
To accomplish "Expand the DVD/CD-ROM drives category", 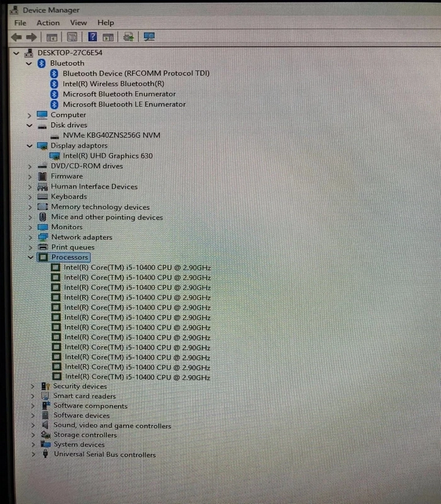I will coord(30,166).
